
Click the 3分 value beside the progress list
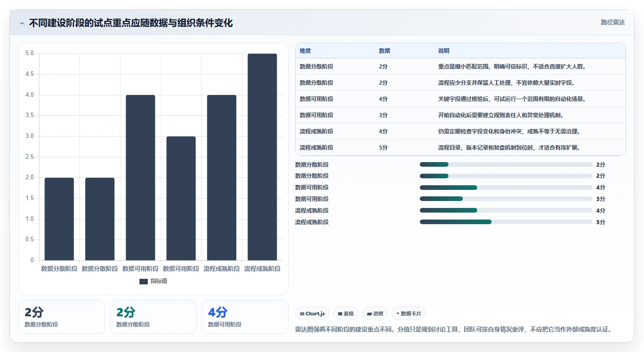(600, 199)
